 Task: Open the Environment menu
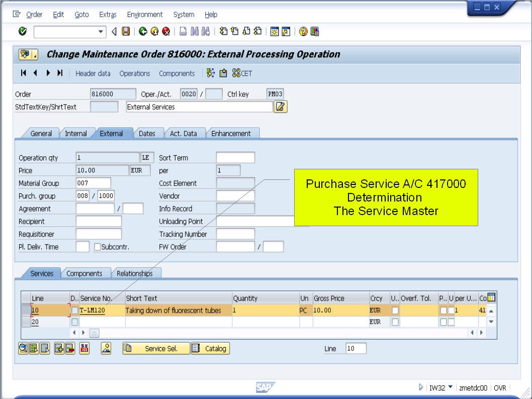tap(145, 14)
